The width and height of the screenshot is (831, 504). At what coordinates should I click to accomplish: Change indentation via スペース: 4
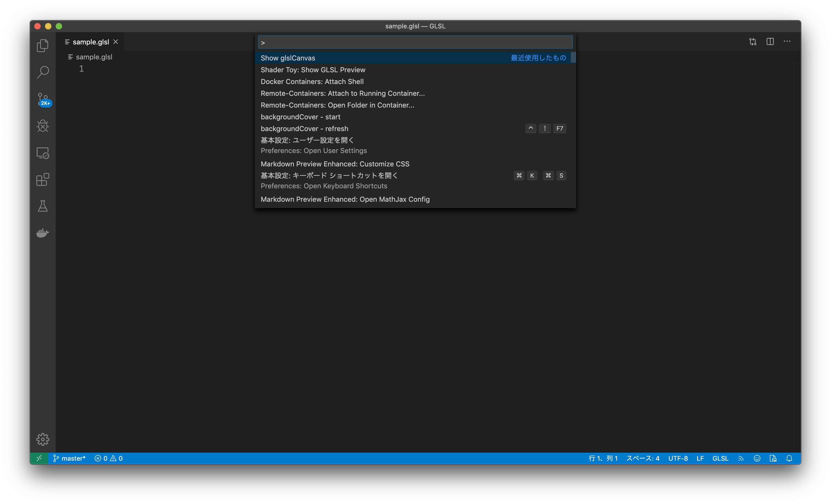[x=643, y=459]
